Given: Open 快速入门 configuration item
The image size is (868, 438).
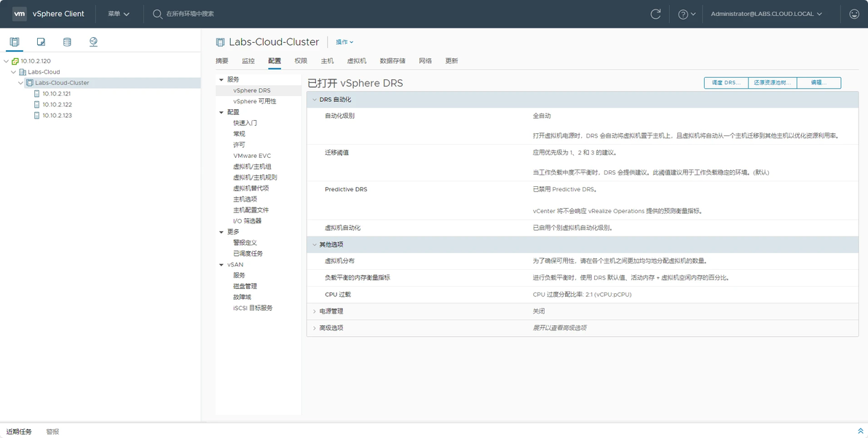Looking at the screenshot, I should [x=245, y=123].
